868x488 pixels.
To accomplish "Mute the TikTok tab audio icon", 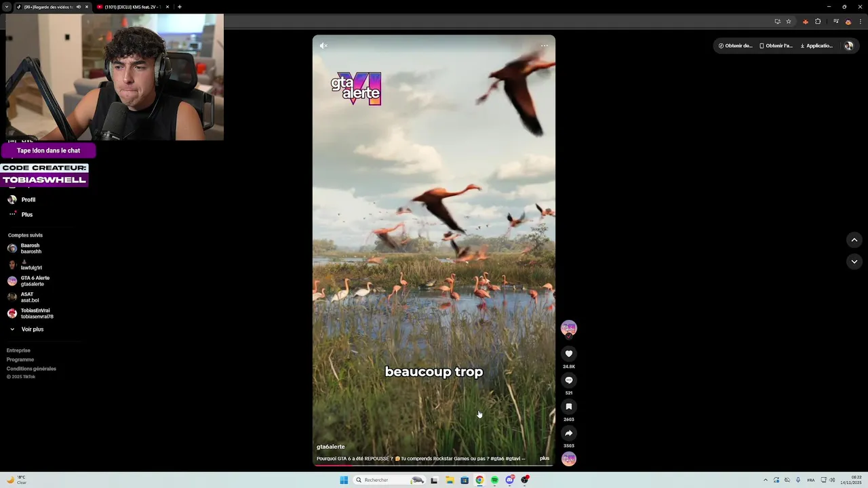I will [79, 7].
